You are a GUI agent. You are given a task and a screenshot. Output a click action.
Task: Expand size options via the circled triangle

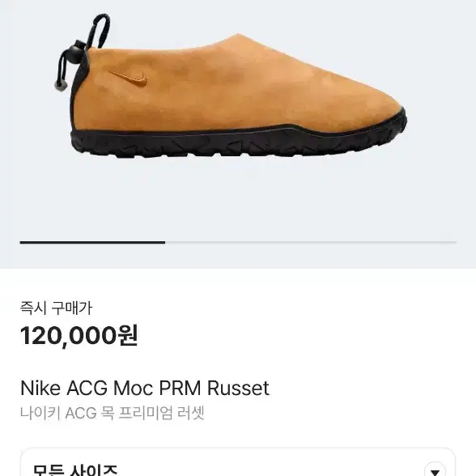[435, 470]
